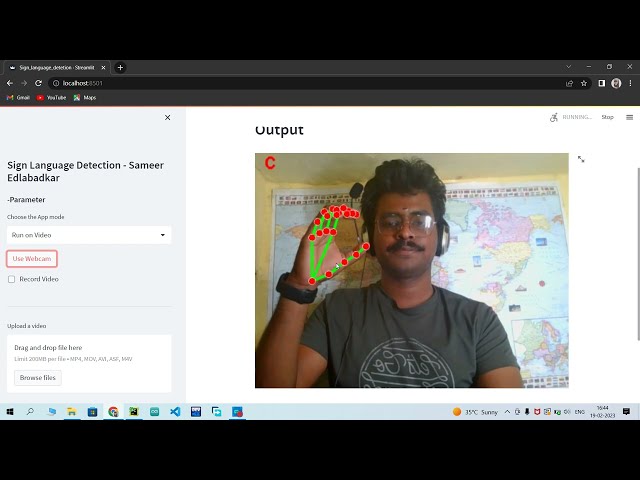Open the YouTube bookmark
Image resolution: width=640 pixels, height=480 pixels.
click(x=51, y=98)
